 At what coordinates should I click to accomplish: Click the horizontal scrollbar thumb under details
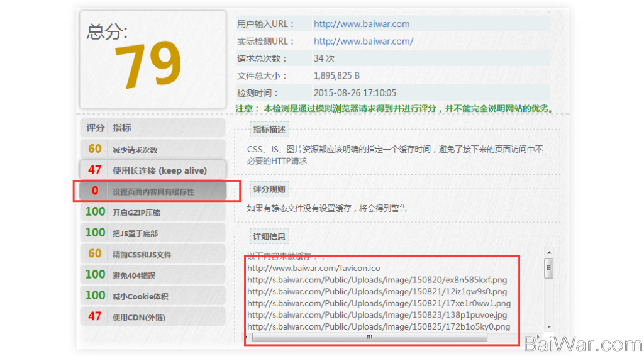pos(370,337)
